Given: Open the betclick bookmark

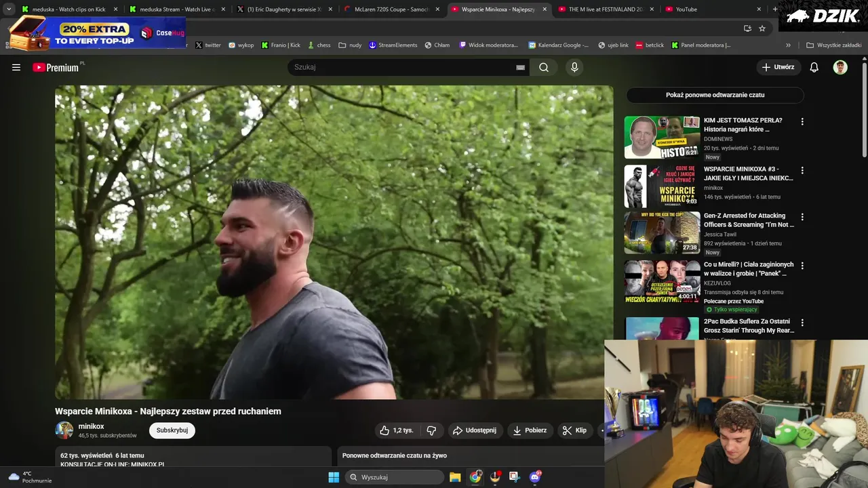Looking at the screenshot, I should tap(650, 45).
